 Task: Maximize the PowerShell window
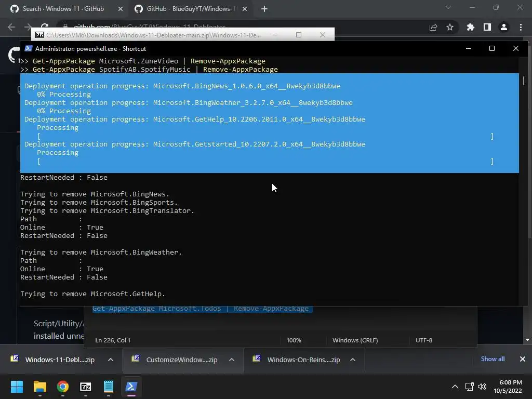492,48
